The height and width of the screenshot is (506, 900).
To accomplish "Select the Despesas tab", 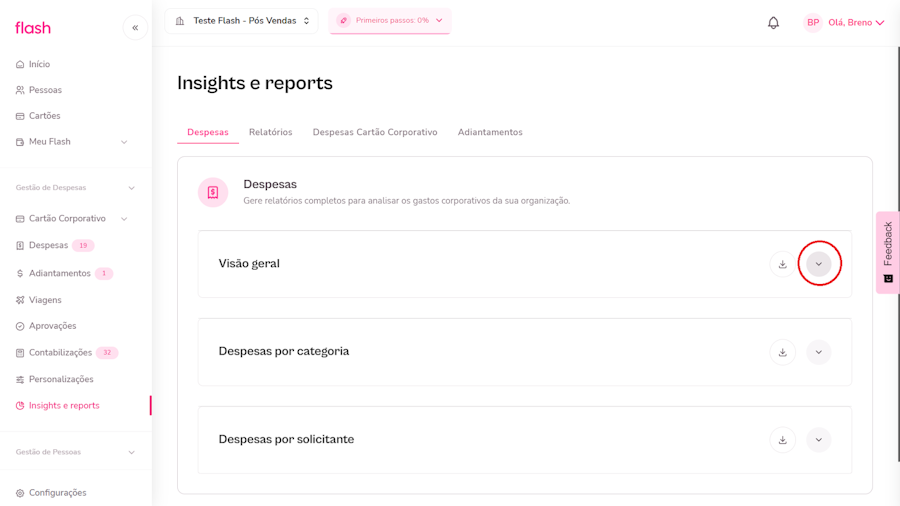I will click(208, 132).
